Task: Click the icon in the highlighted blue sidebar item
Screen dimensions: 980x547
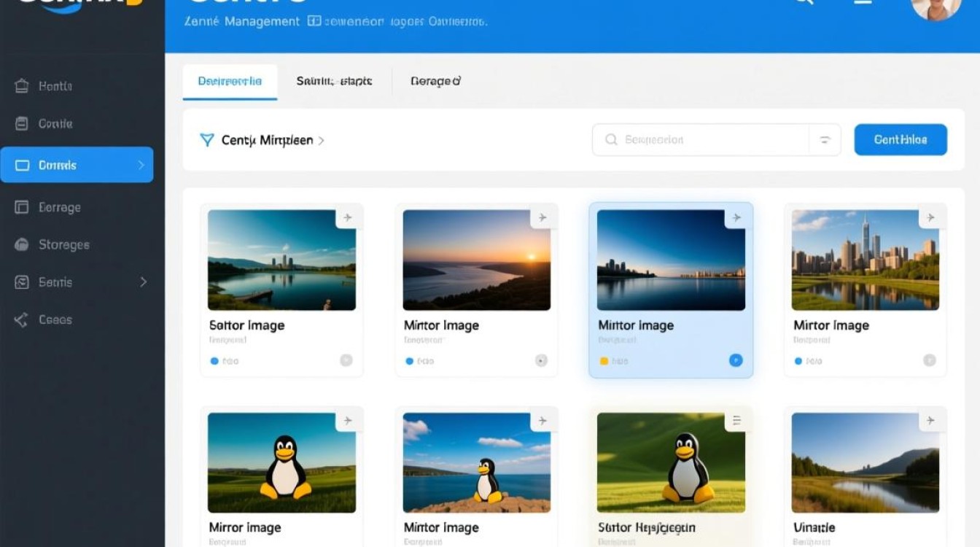Action: (22, 166)
